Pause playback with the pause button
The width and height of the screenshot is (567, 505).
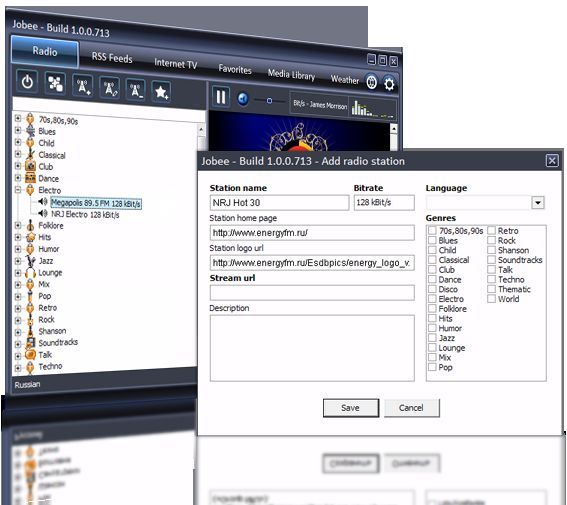click(x=221, y=97)
